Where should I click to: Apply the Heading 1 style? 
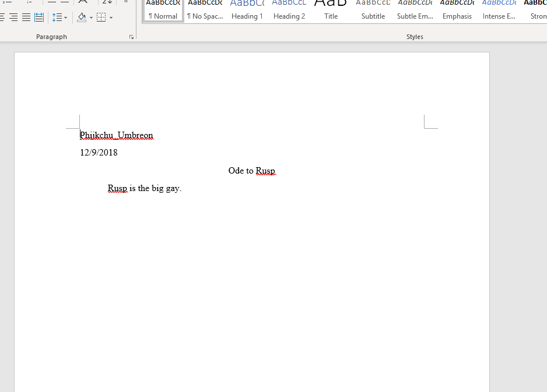(247, 11)
